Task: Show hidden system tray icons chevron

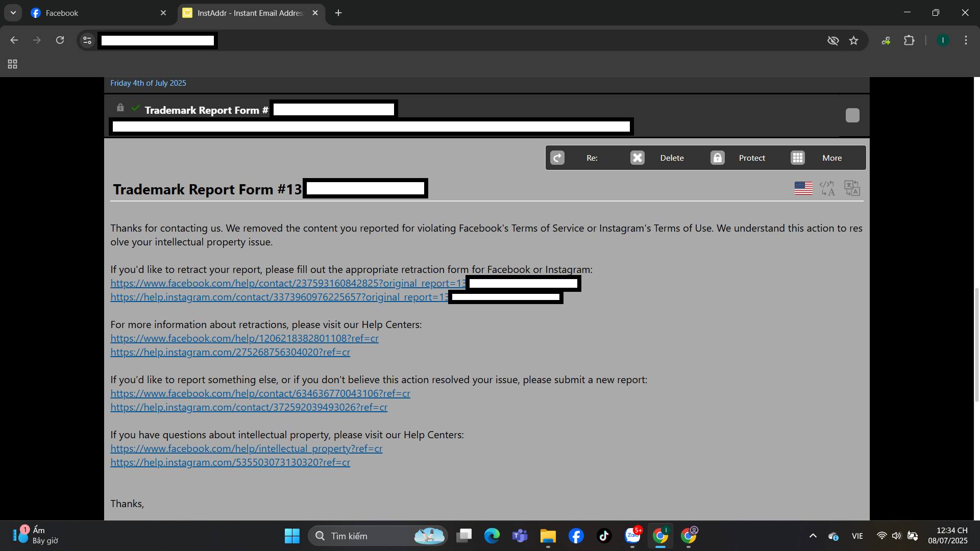Action: (813, 536)
